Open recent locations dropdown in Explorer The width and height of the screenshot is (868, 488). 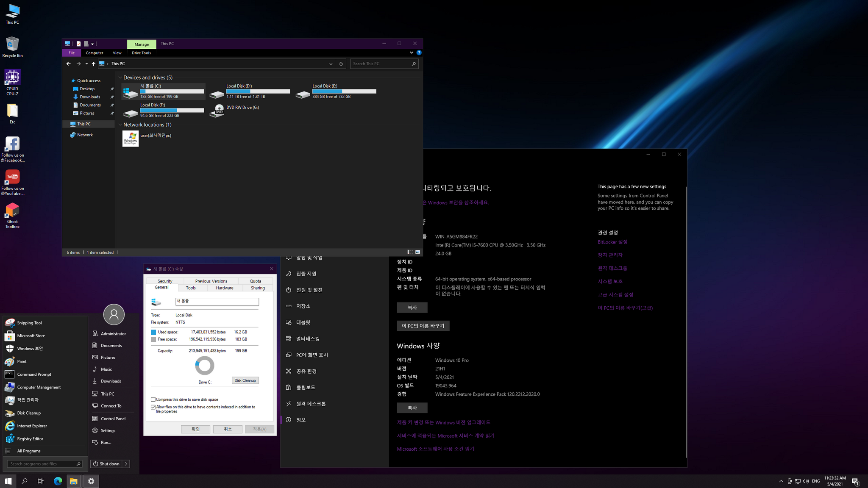(x=86, y=64)
